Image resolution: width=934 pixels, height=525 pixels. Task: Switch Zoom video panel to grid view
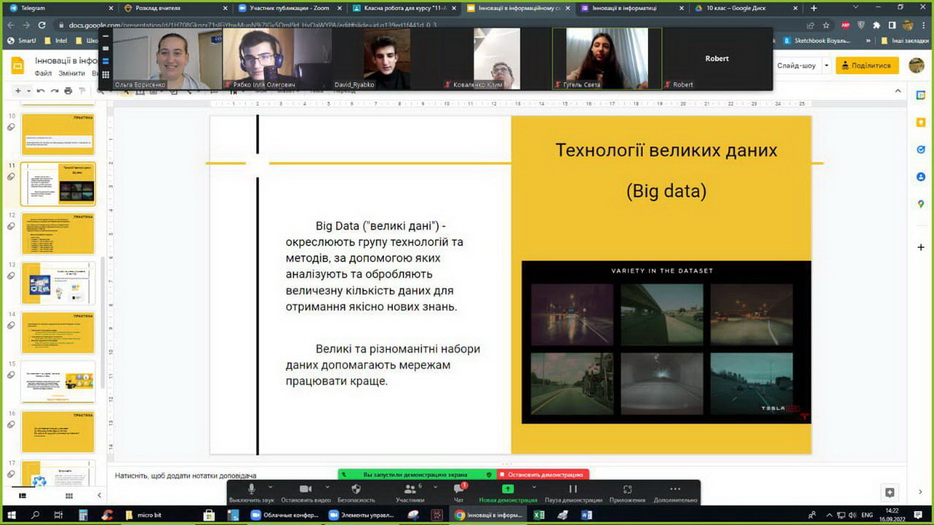tap(105, 74)
